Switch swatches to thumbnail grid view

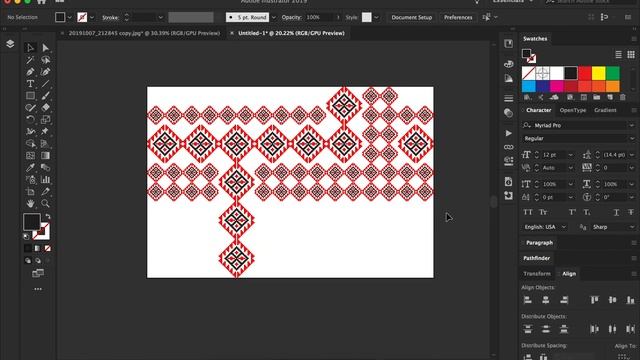[x=631, y=54]
